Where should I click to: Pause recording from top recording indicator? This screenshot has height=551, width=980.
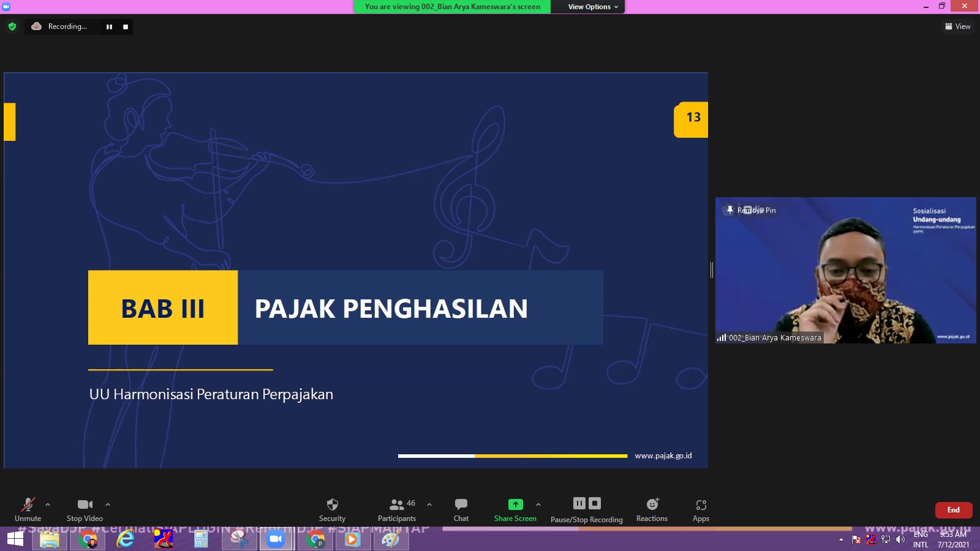pos(109,27)
